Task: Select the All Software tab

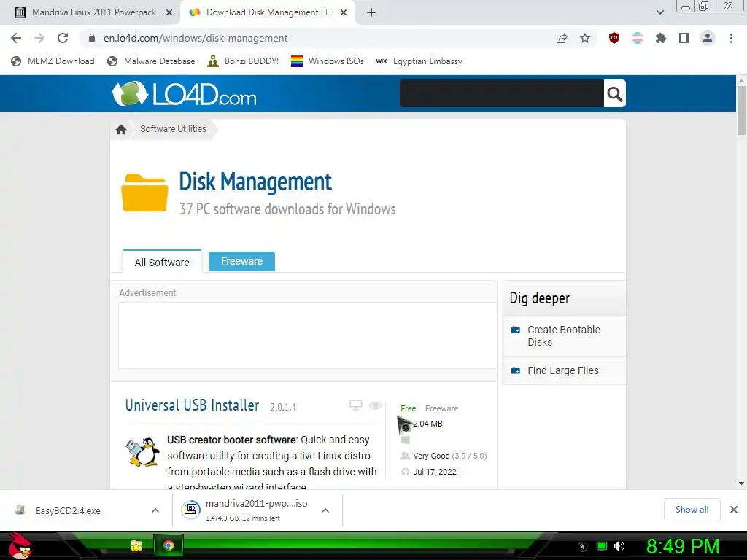Action: click(162, 262)
